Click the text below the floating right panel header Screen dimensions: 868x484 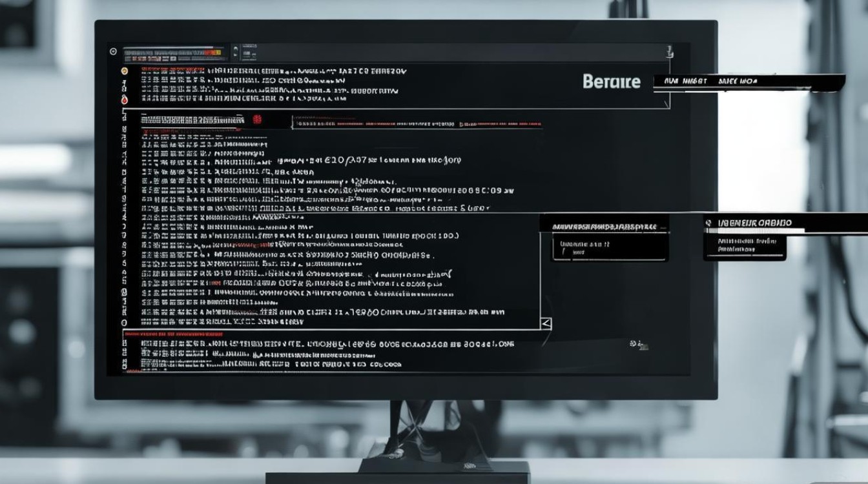point(747,244)
